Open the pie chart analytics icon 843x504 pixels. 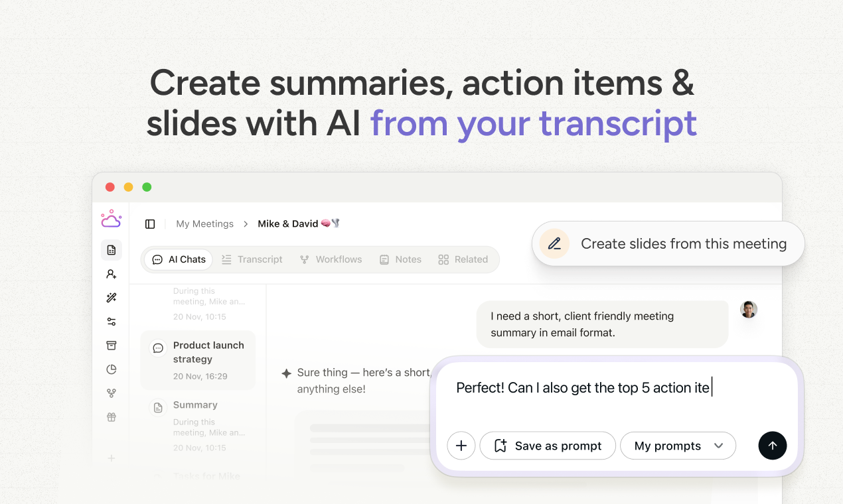pos(112,369)
